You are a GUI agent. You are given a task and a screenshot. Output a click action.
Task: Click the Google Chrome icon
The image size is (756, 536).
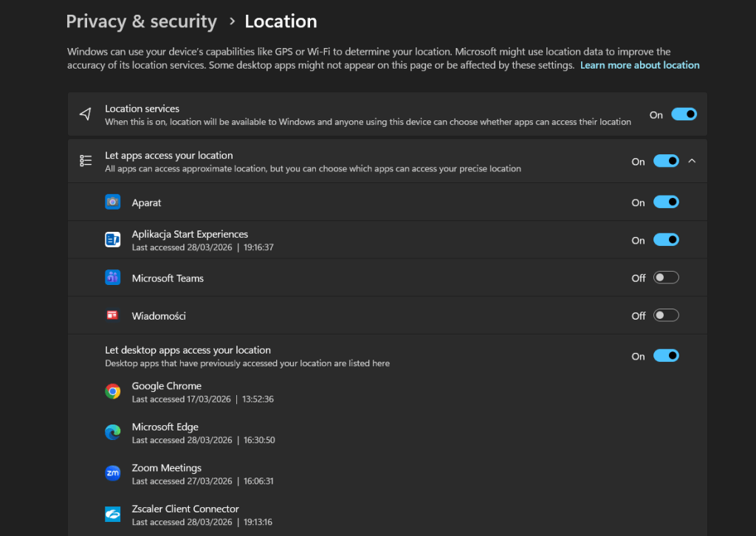(112, 392)
